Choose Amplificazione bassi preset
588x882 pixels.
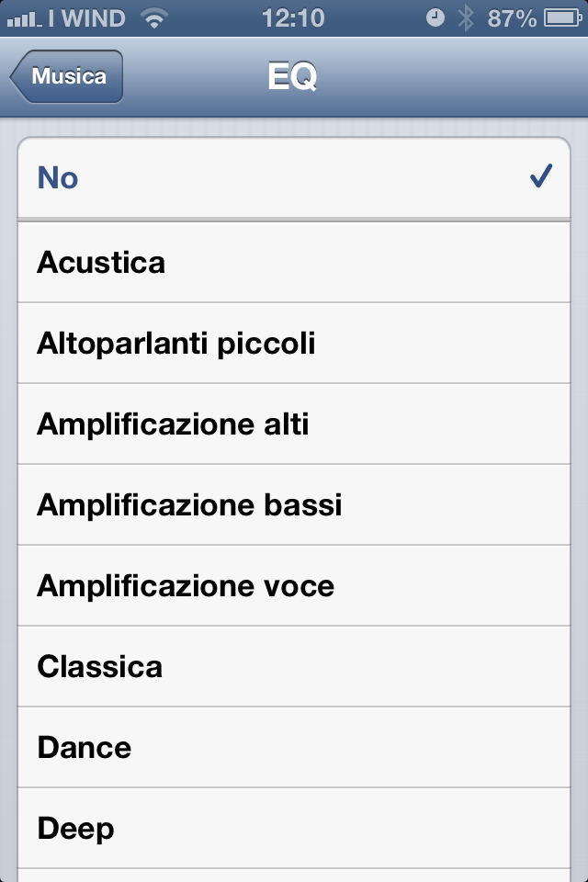coord(294,505)
